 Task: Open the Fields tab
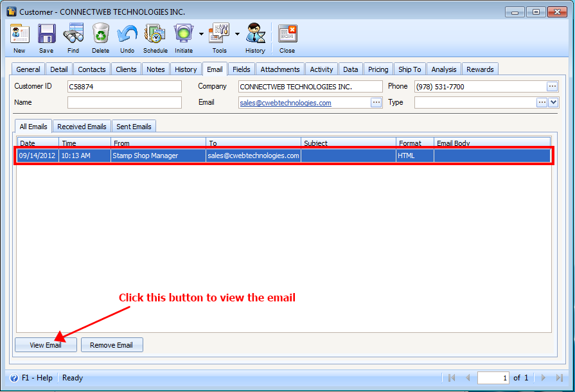[242, 69]
